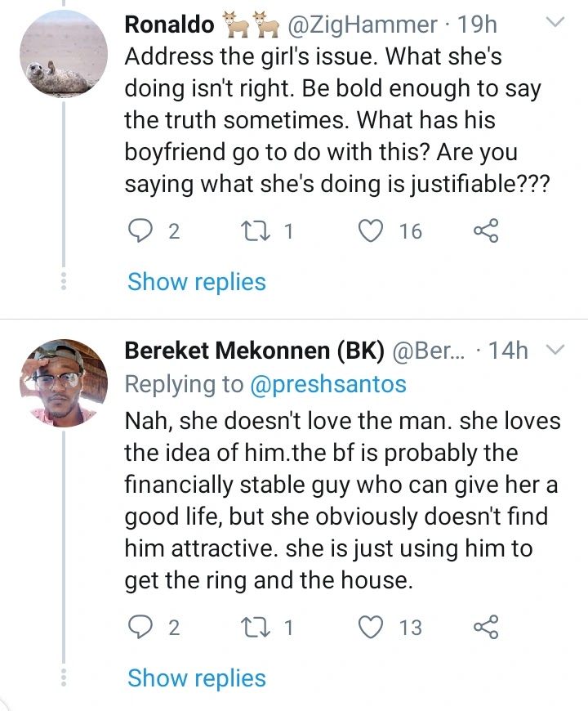Open the Ronaldo display name
This screenshot has height=711, width=588.
[x=170, y=25]
